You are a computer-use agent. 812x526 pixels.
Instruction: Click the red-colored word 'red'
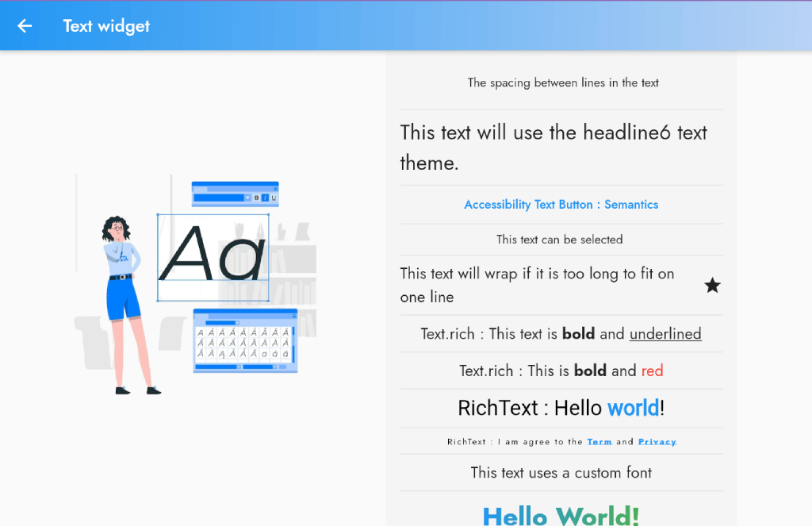[x=652, y=371]
